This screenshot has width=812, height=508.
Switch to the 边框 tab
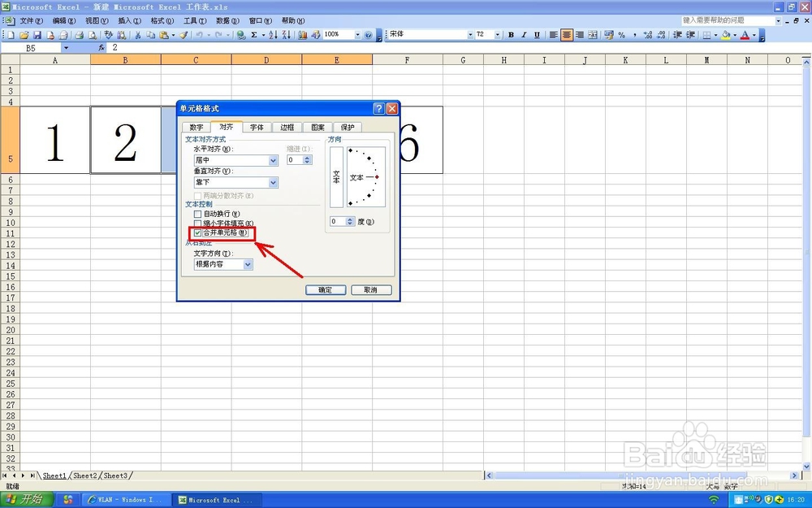[x=287, y=128]
